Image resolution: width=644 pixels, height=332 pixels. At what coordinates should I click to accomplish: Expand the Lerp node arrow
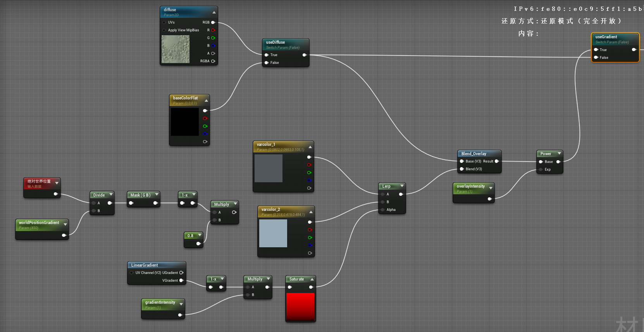coord(402,186)
